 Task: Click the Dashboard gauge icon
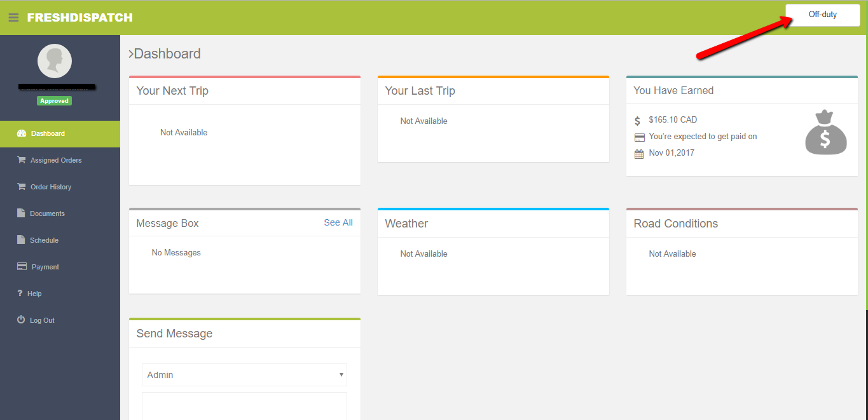22,133
